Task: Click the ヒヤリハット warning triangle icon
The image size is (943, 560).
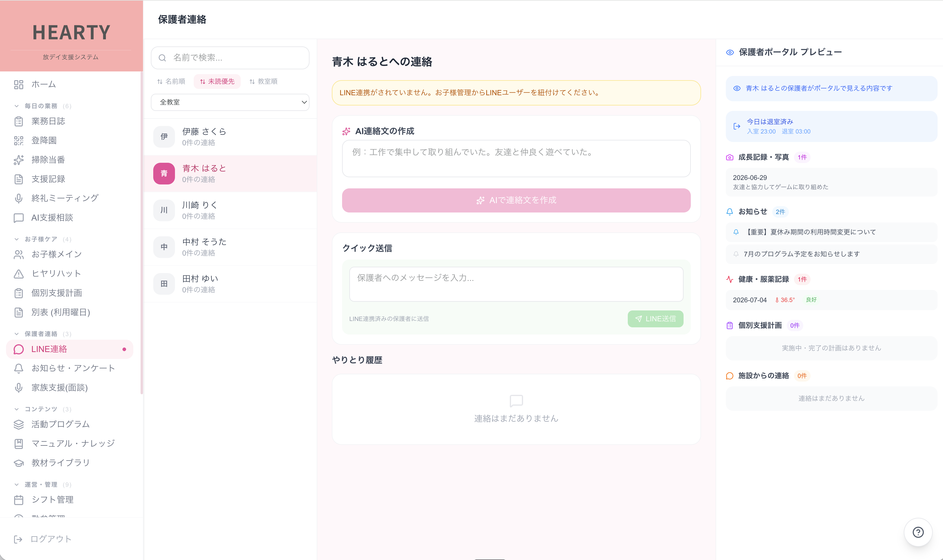Action: point(18,274)
